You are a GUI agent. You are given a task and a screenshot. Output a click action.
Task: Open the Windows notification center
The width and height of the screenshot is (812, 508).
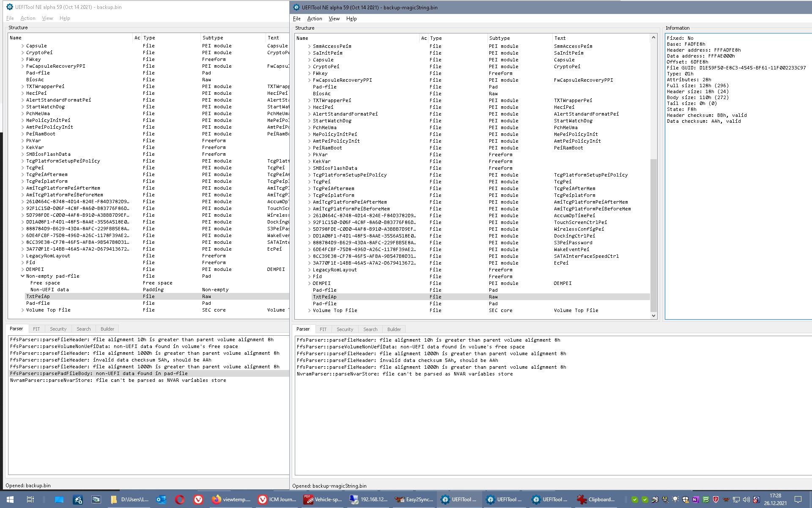798,500
